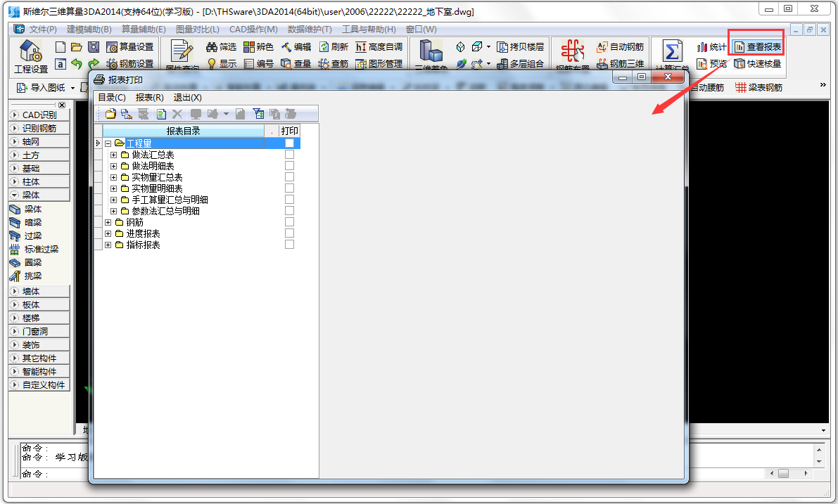The height and width of the screenshot is (504, 838).
Task: Check the 打印 checkbox for 做法汇总表
Action: coord(288,155)
